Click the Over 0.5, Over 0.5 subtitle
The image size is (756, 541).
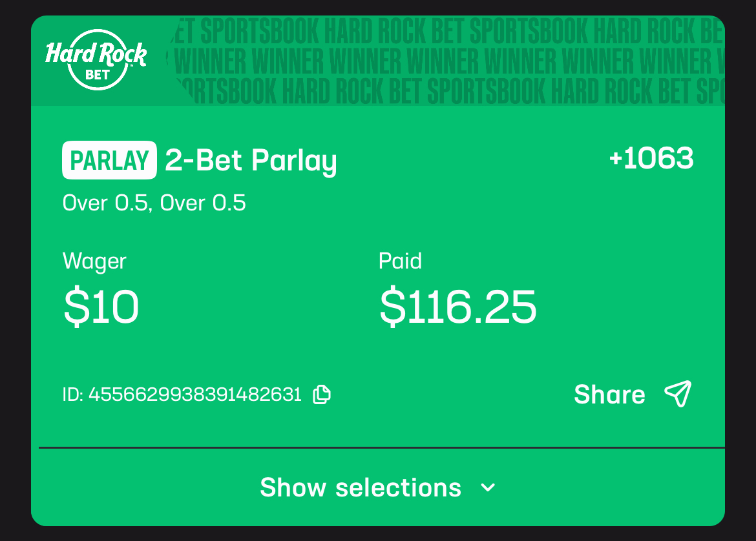[x=154, y=203]
